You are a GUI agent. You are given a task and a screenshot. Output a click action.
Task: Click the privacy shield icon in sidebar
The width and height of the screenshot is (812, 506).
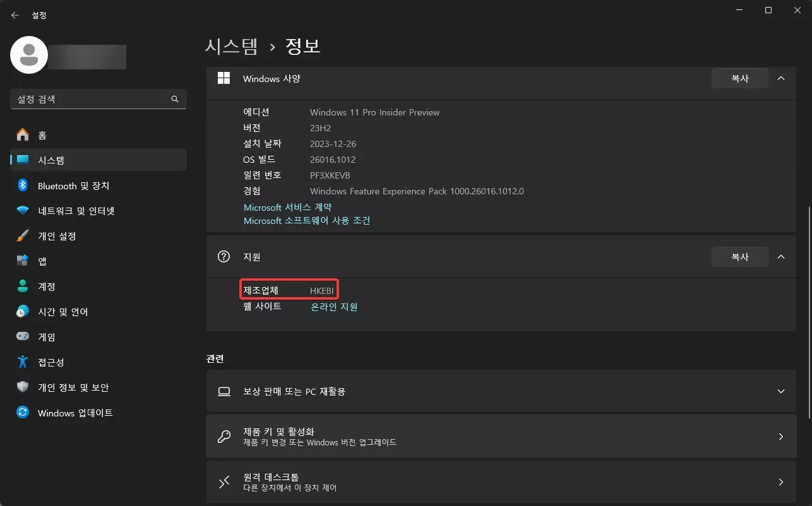point(23,387)
